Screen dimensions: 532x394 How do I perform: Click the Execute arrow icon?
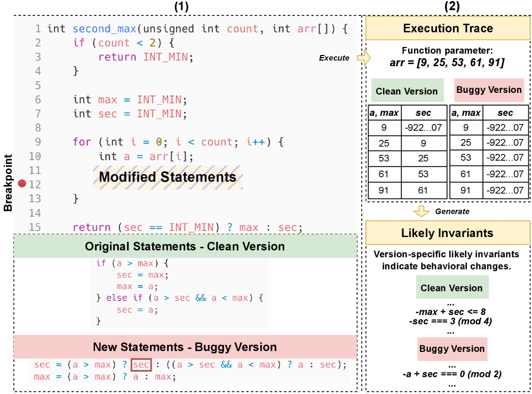tap(363, 58)
